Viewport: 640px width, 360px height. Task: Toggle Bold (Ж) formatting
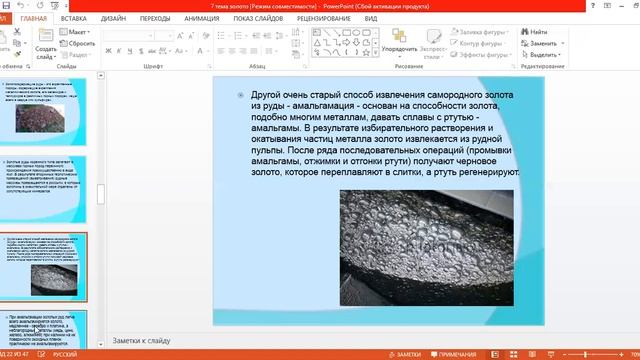coord(108,51)
